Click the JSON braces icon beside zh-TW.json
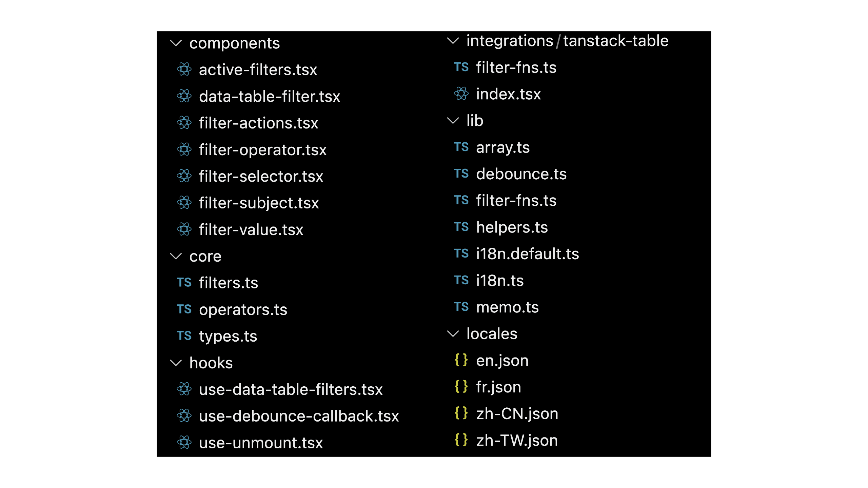868x488 pixels. [461, 440]
